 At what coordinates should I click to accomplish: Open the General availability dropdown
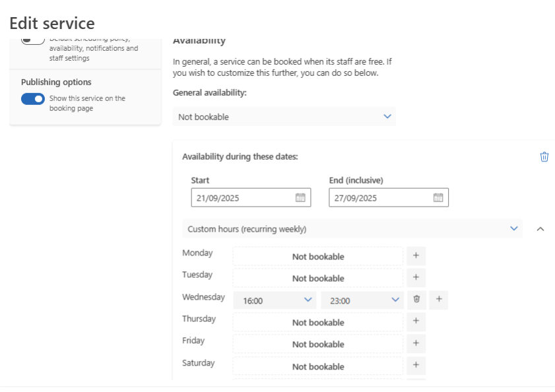pos(284,117)
